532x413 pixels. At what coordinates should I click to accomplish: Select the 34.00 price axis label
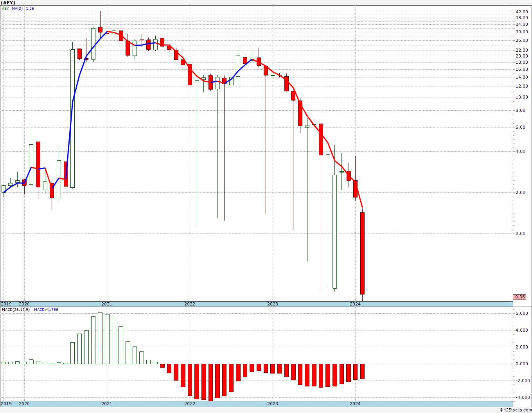[x=522, y=24]
